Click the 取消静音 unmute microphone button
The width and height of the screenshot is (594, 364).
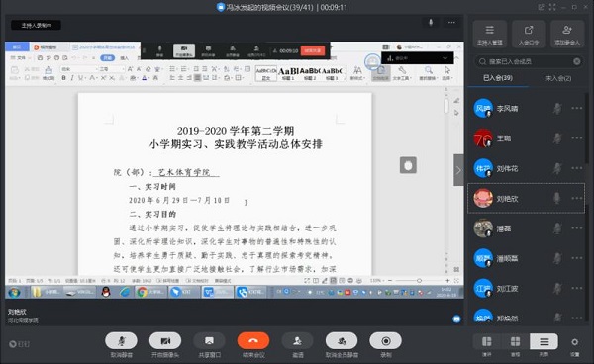click(121, 341)
